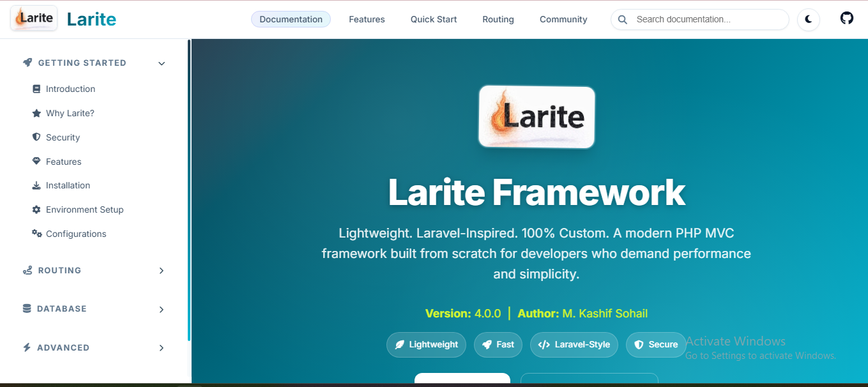Switch to the Documentation tab

pos(291,19)
